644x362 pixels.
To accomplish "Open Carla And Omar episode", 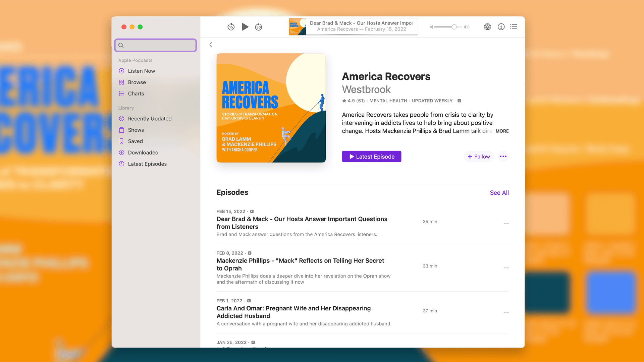I will point(293,312).
